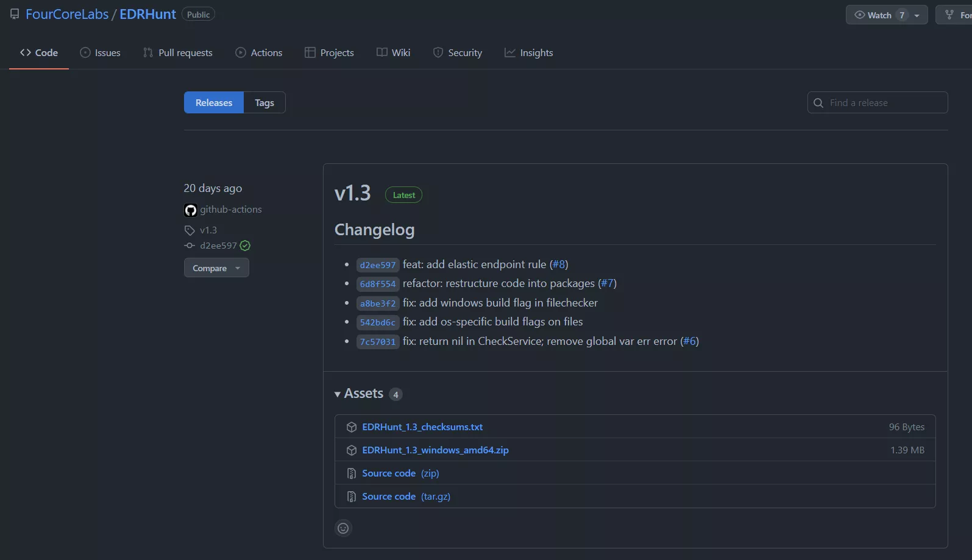Click the github-actions author link
This screenshot has height=560, width=972.
point(231,210)
